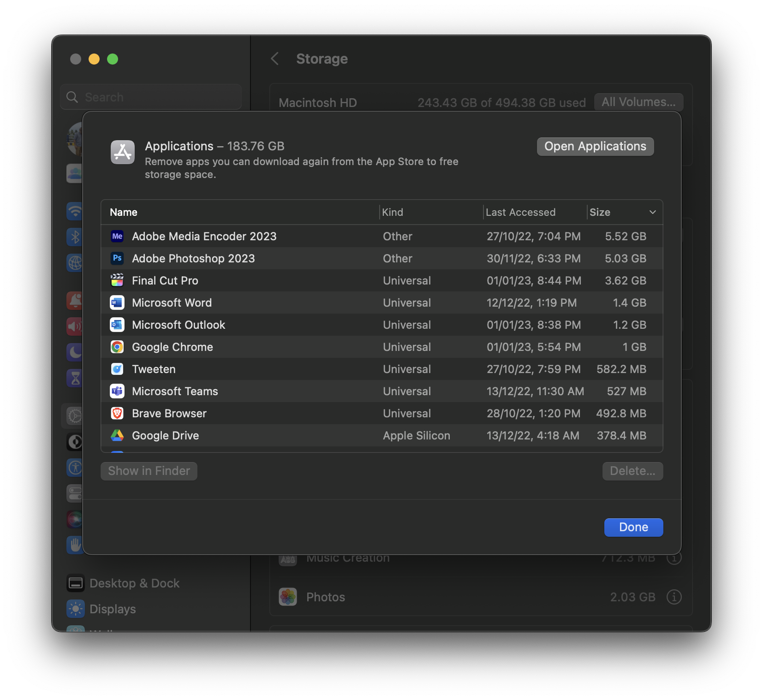763x700 pixels.
Task: Click the 13/12/22, 4:18 AM date
Action: pyautogui.click(x=533, y=435)
